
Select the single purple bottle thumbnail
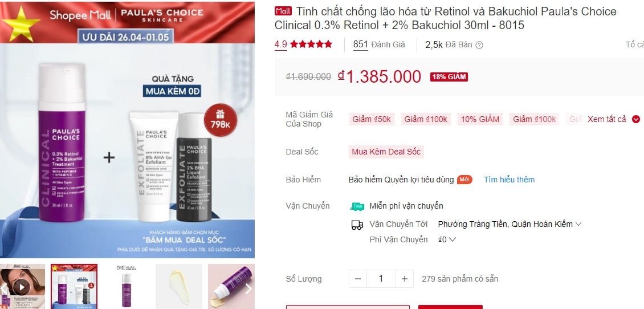[127, 286]
